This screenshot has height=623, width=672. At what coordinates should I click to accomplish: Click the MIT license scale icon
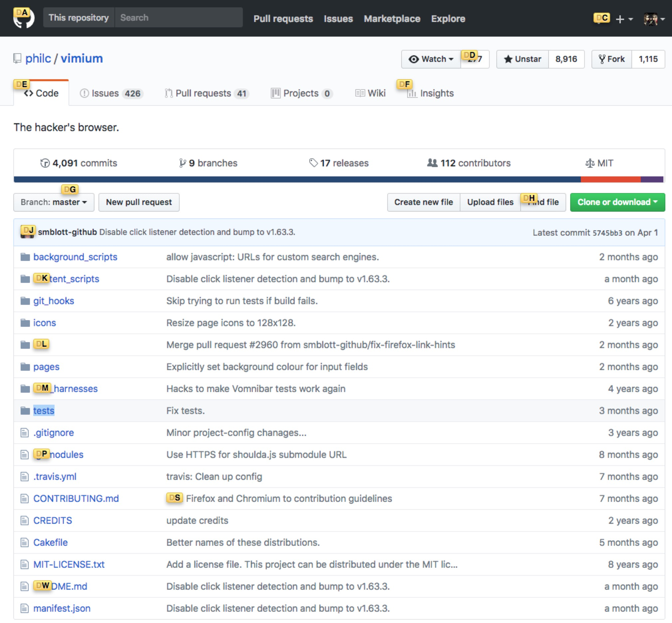point(590,163)
